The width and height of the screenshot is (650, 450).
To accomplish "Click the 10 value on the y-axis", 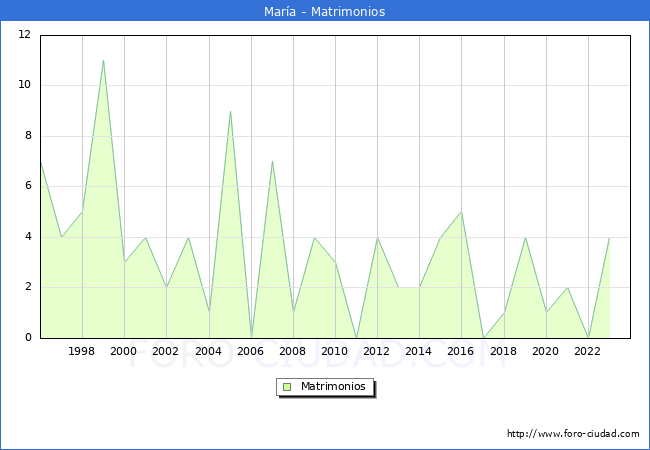I will click(x=24, y=85).
